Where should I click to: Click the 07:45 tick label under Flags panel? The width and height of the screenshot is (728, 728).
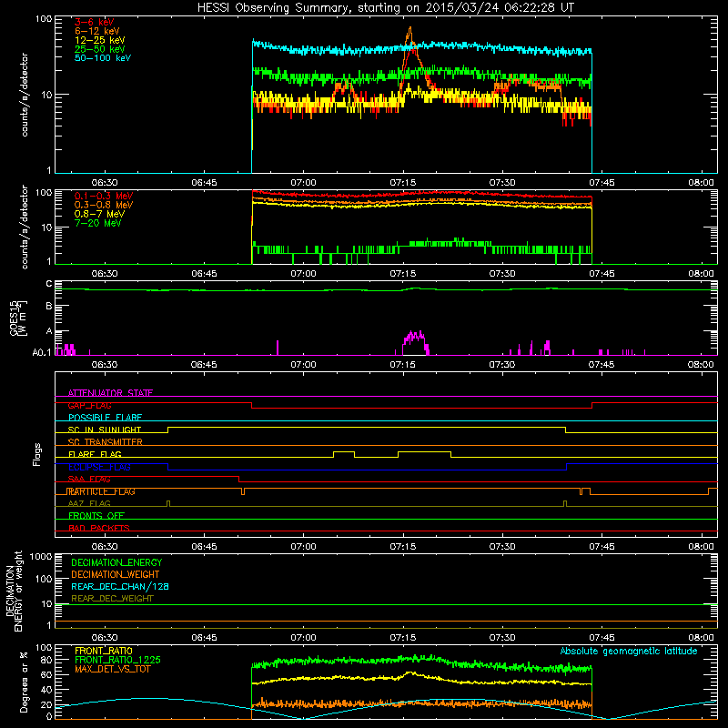pyautogui.click(x=602, y=547)
